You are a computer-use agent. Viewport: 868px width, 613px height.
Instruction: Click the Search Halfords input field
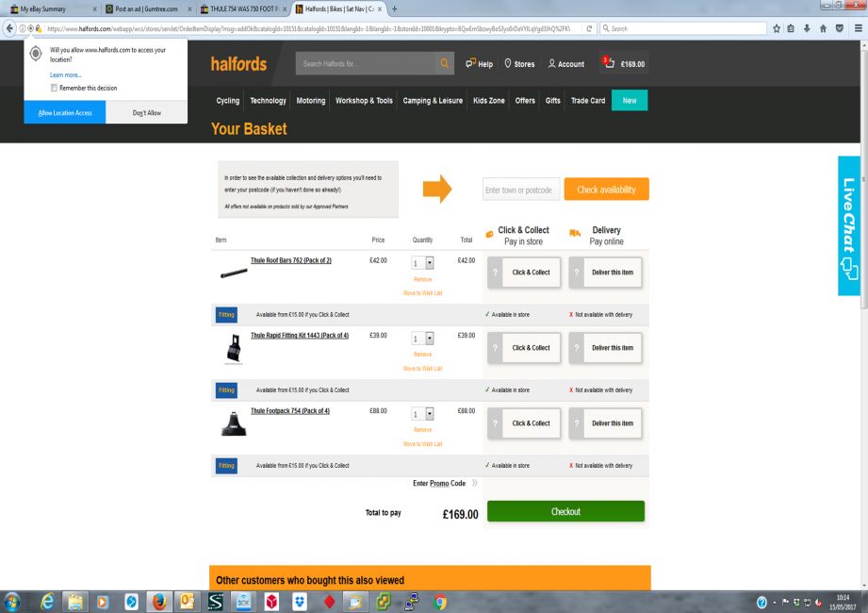click(366, 64)
